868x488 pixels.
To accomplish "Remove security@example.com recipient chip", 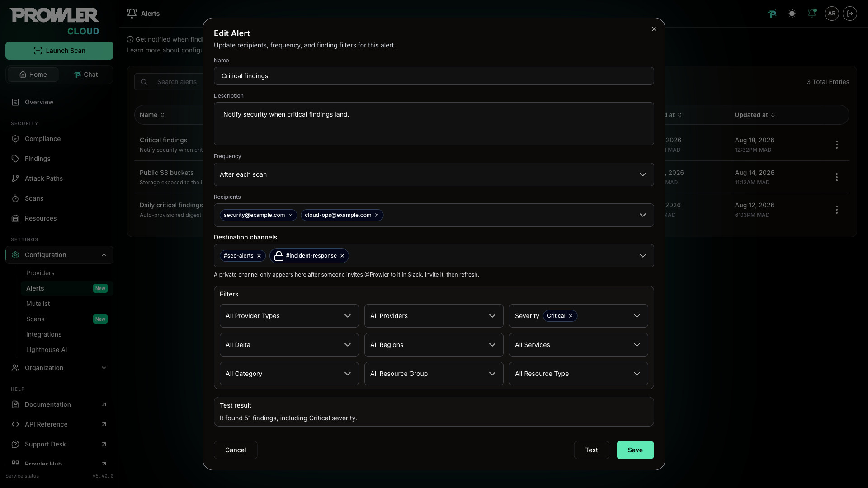I will pos(290,215).
